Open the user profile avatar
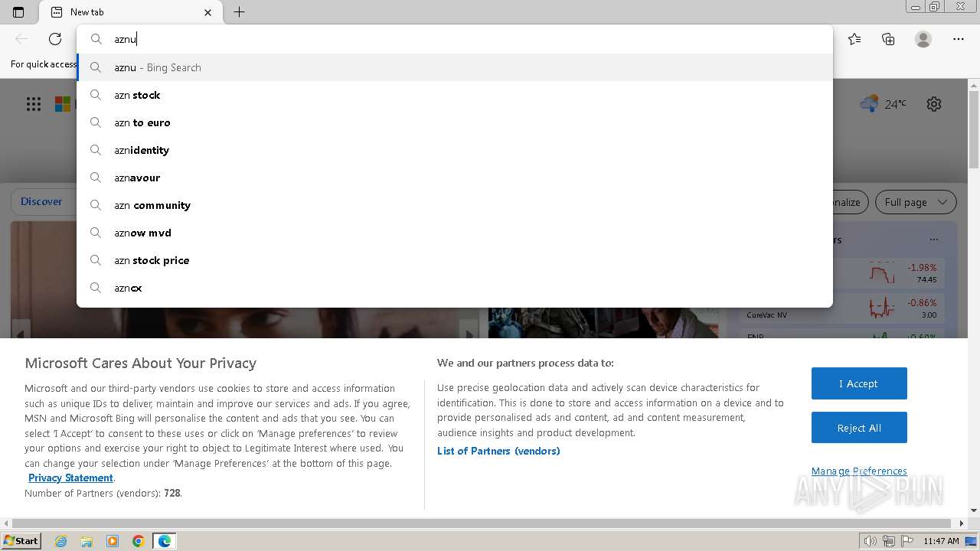Image resolution: width=980 pixels, height=551 pixels. click(923, 39)
